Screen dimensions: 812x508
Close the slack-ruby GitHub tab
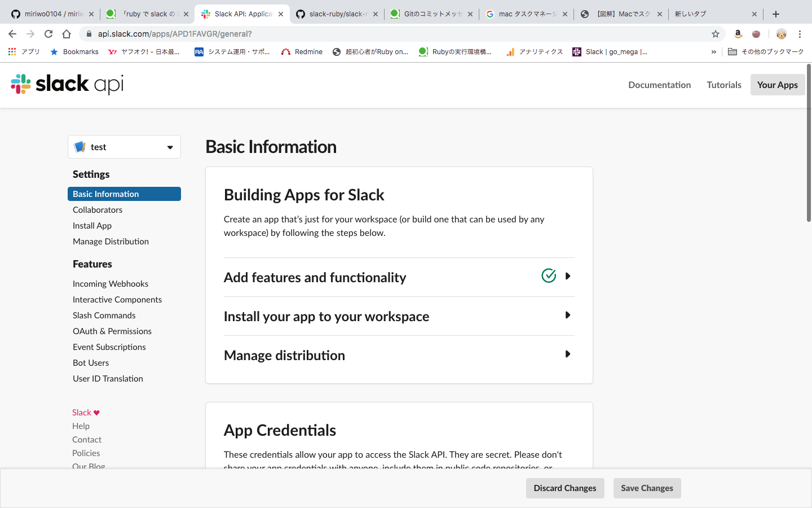click(376, 14)
